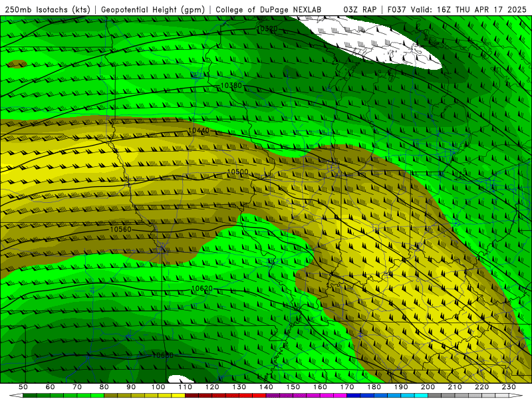This screenshot has height=399, width=532.
Task: Click the 100 value on the color scale
Action: pyautogui.click(x=158, y=387)
